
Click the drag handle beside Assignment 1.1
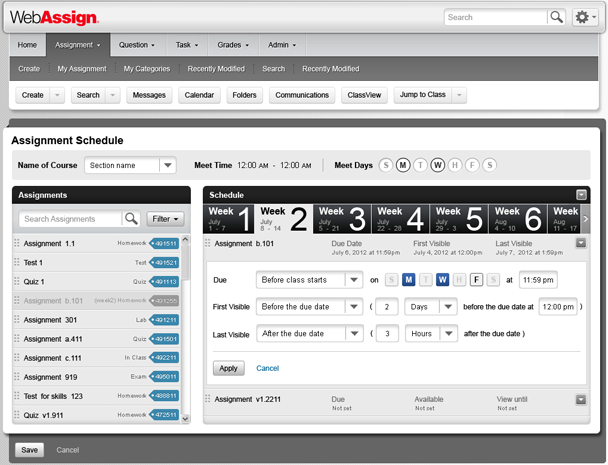(x=16, y=243)
